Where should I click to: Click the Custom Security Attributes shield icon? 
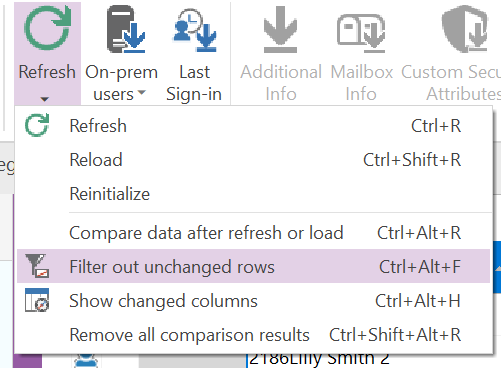pos(465,29)
